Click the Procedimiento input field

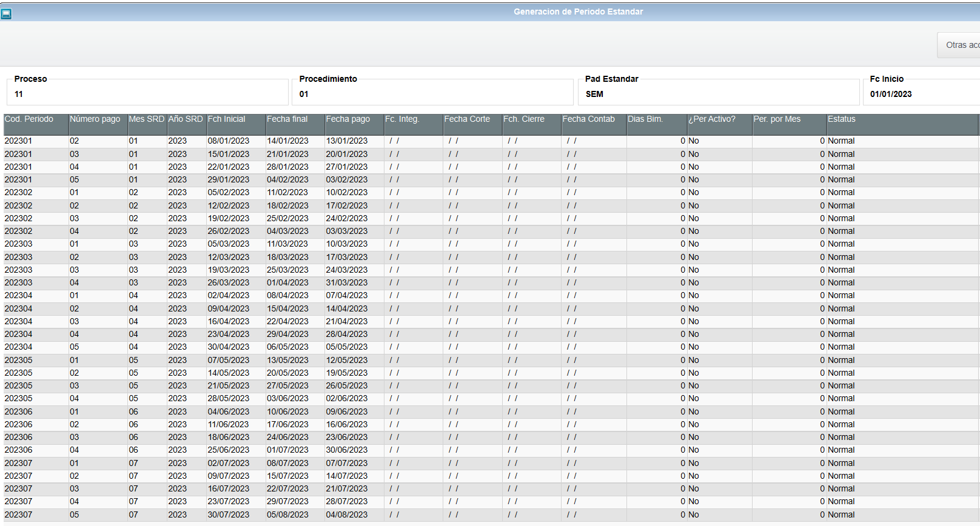click(432, 94)
